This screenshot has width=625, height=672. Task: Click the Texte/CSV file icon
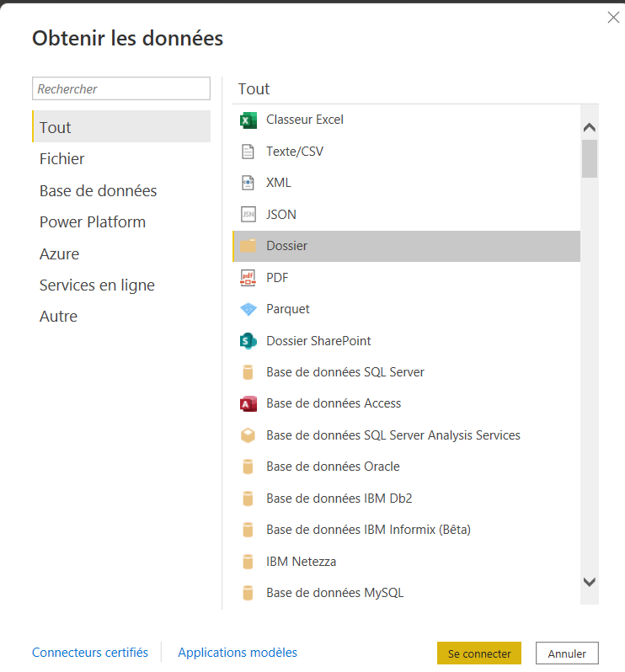pos(248,152)
